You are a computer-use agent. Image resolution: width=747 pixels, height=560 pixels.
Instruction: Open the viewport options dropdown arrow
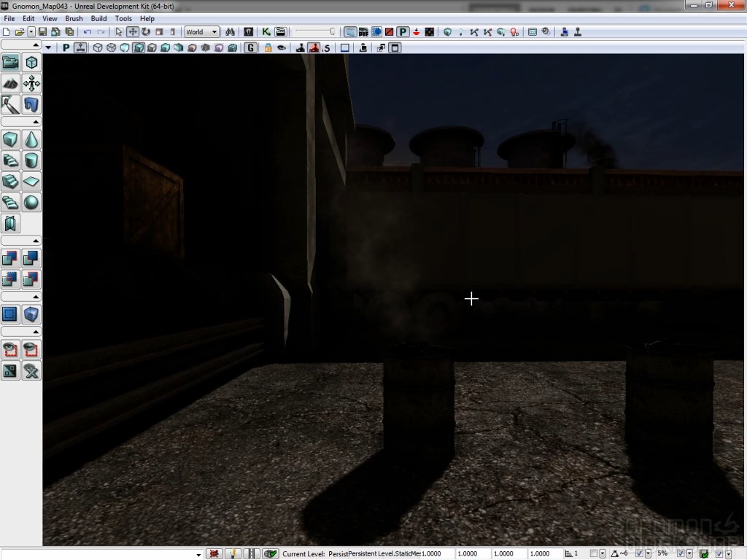(48, 47)
